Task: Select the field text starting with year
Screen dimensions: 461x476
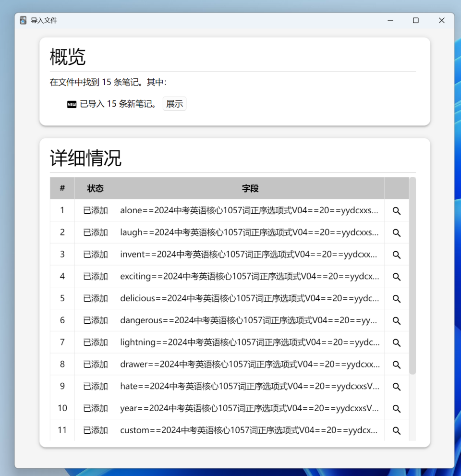Action: coord(249,408)
